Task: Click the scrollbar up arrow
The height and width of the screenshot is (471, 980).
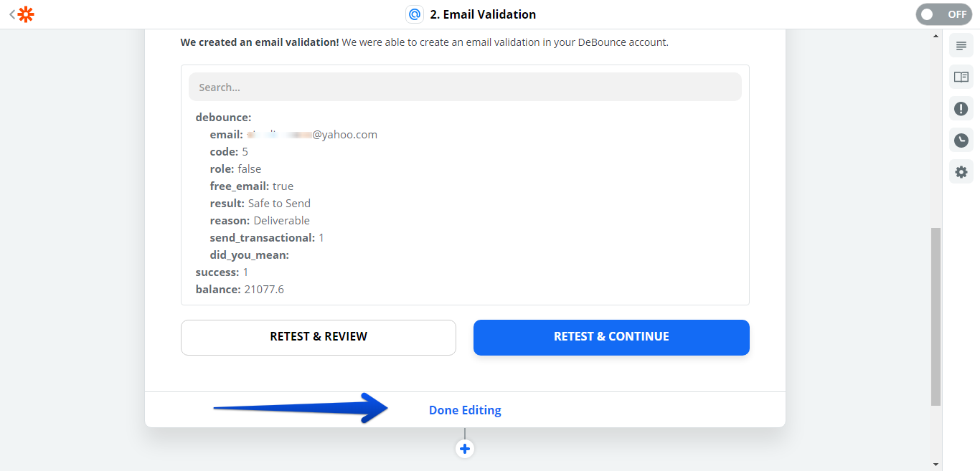Action: tap(936, 36)
